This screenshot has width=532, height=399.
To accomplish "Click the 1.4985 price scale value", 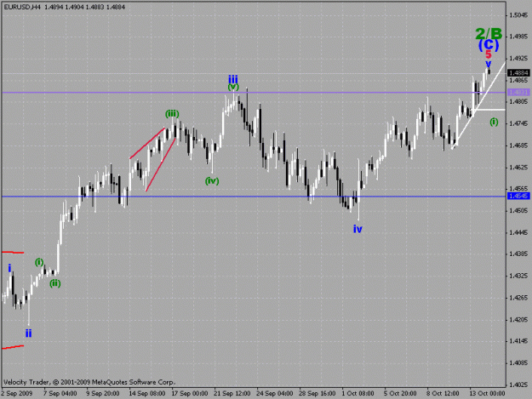I will [x=519, y=37].
